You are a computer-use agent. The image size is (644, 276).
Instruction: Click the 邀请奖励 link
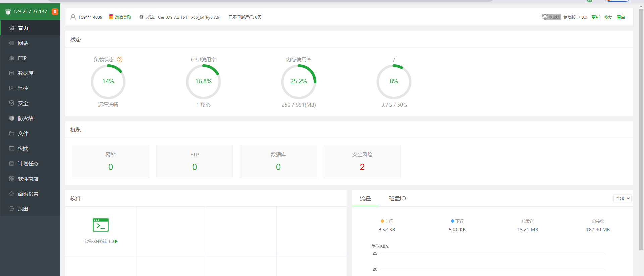[123, 17]
